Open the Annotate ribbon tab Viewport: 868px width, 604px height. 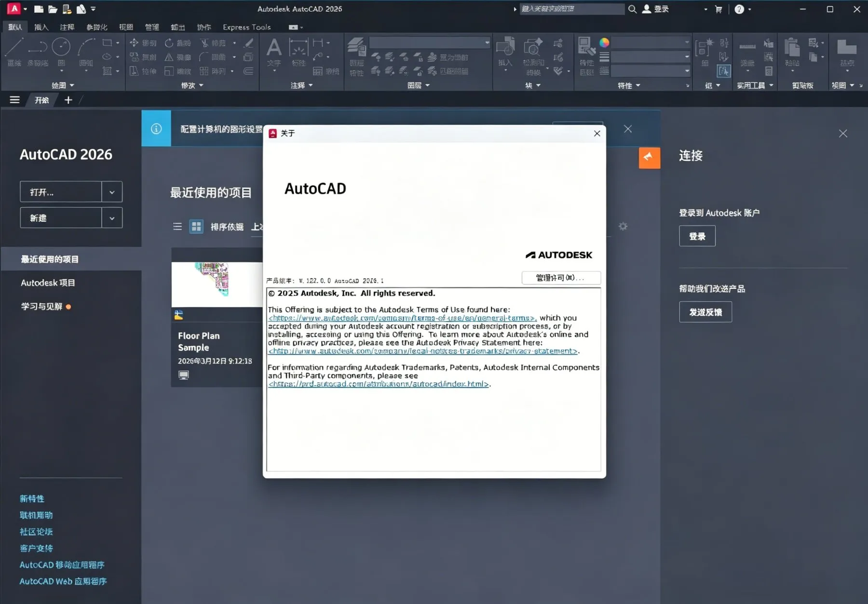pyautogui.click(x=67, y=27)
